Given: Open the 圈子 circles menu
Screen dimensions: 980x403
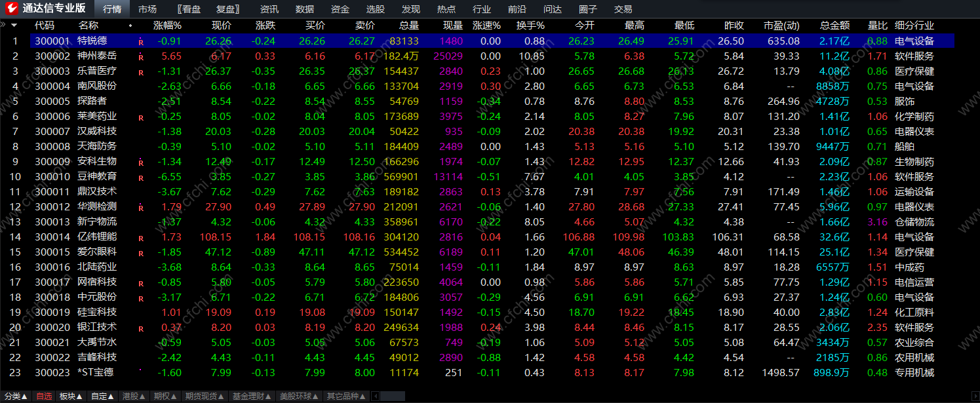Looking at the screenshot, I should (x=588, y=9).
